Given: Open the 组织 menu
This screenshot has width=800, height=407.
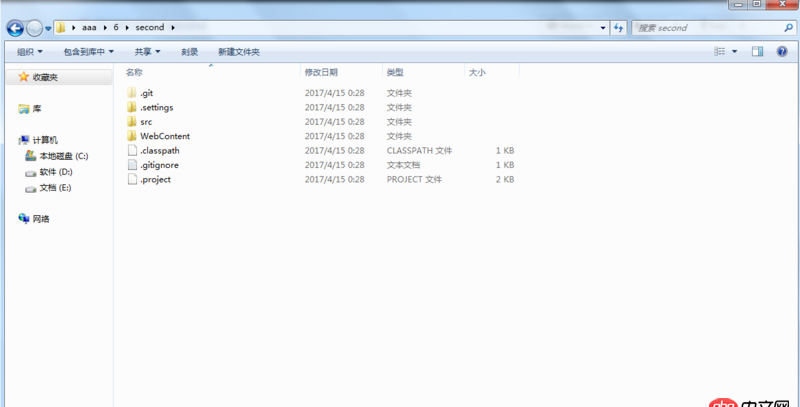Looking at the screenshot, I should pos(30,52).
